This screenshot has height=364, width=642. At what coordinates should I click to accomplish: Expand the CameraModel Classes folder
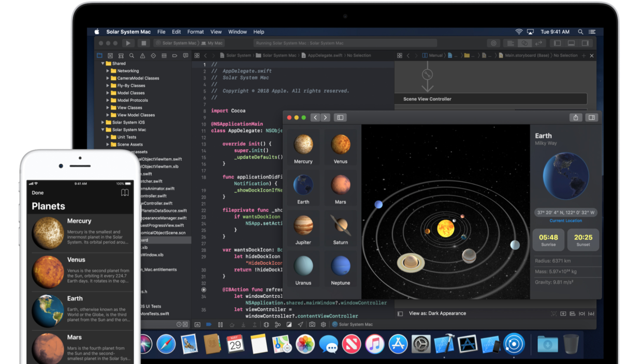click(108, 78)
